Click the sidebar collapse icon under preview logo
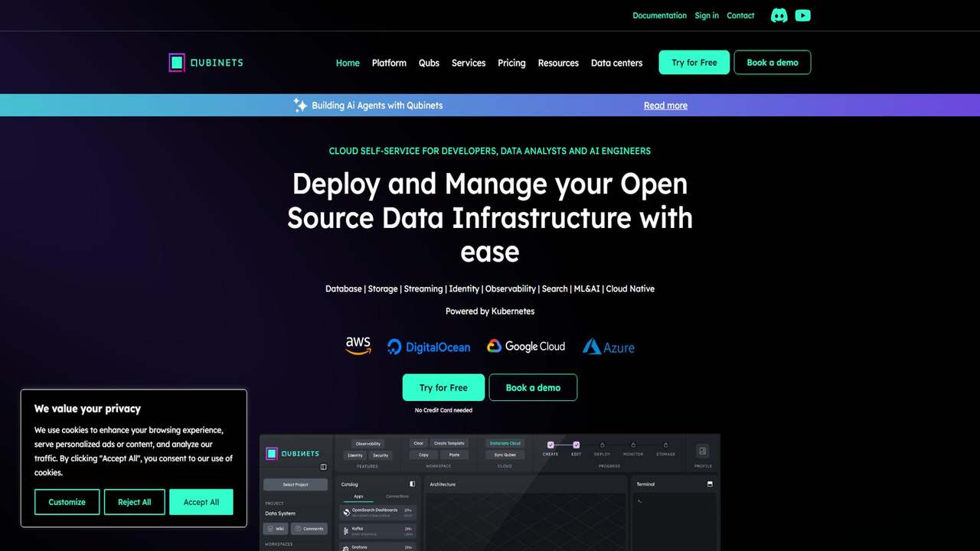The height and width of the screenshot is (551, 980). (x=323, y=467)
